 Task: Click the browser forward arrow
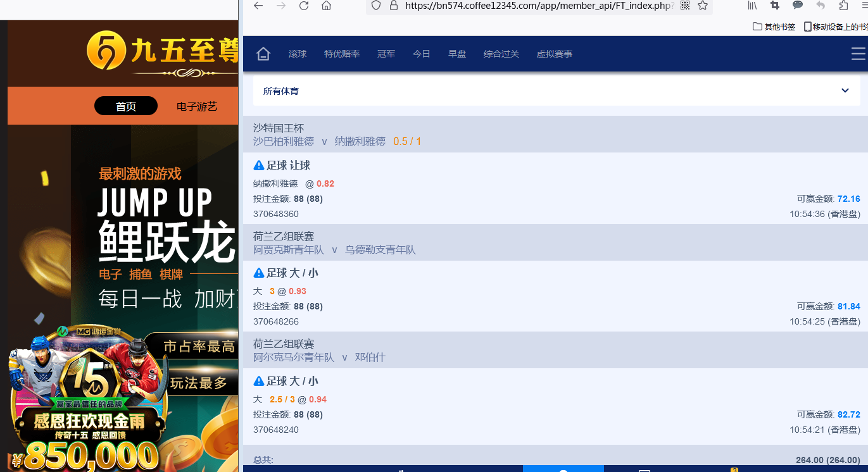tap(281, 6)
